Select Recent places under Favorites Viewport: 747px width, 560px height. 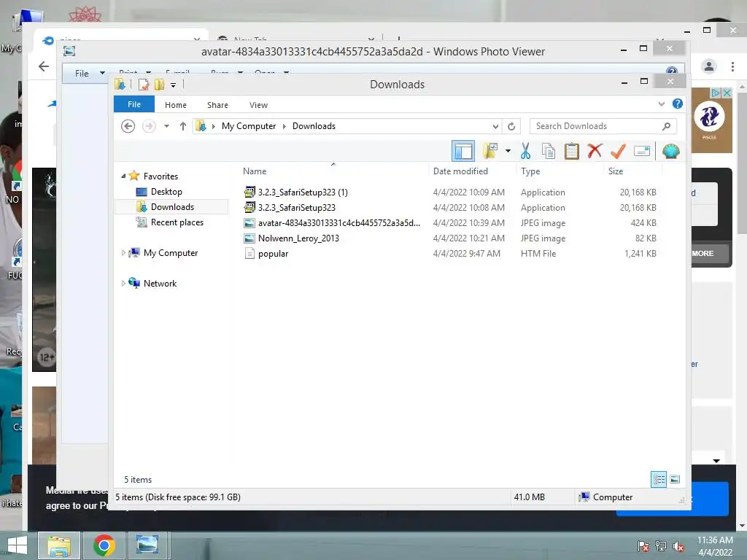(177, 222)
